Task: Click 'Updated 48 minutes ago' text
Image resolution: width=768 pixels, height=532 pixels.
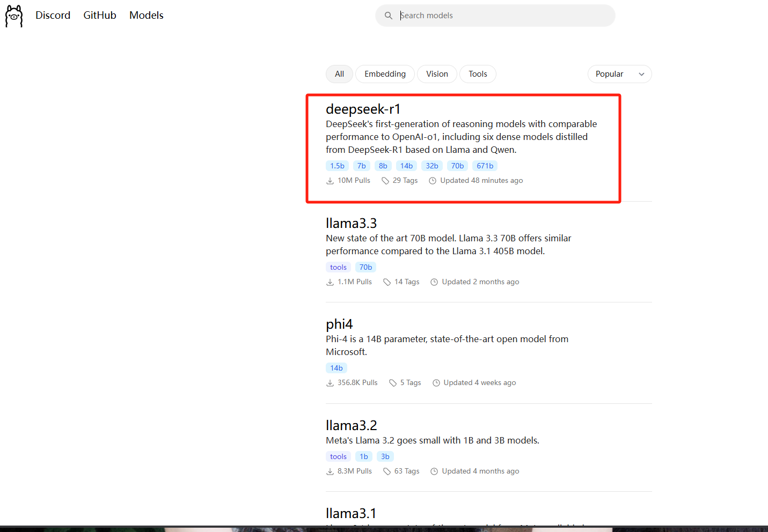Action: (x=481, y=181)
